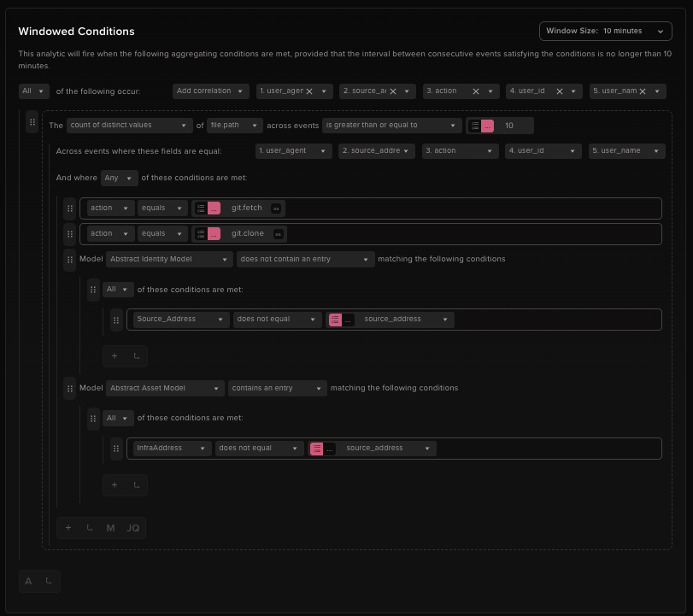Add a new condition with the plus icon
693x616 pixels.
(x=68, y=527)
